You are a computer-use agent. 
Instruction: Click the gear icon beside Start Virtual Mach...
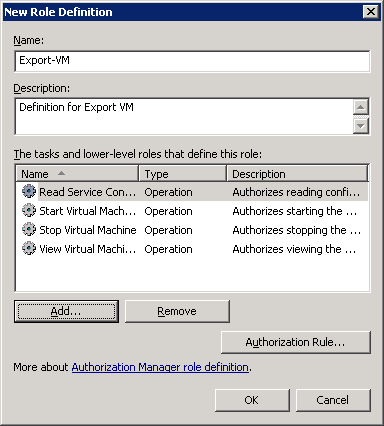pos(29,210)
